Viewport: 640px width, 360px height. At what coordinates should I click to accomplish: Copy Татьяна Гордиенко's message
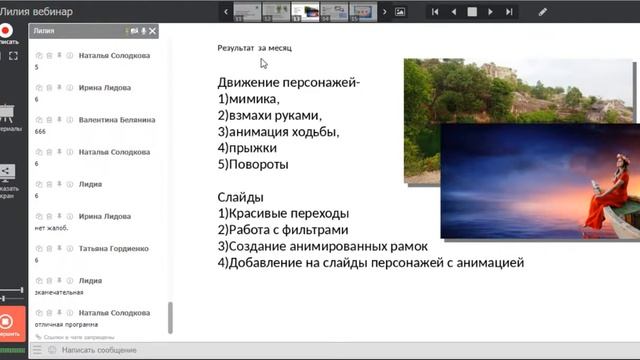point(39,249)
